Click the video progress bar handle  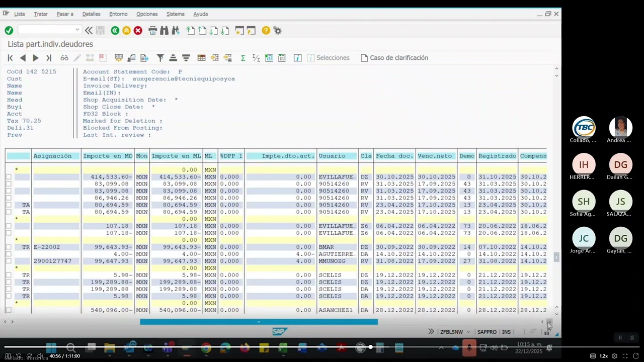pos(370,347)
